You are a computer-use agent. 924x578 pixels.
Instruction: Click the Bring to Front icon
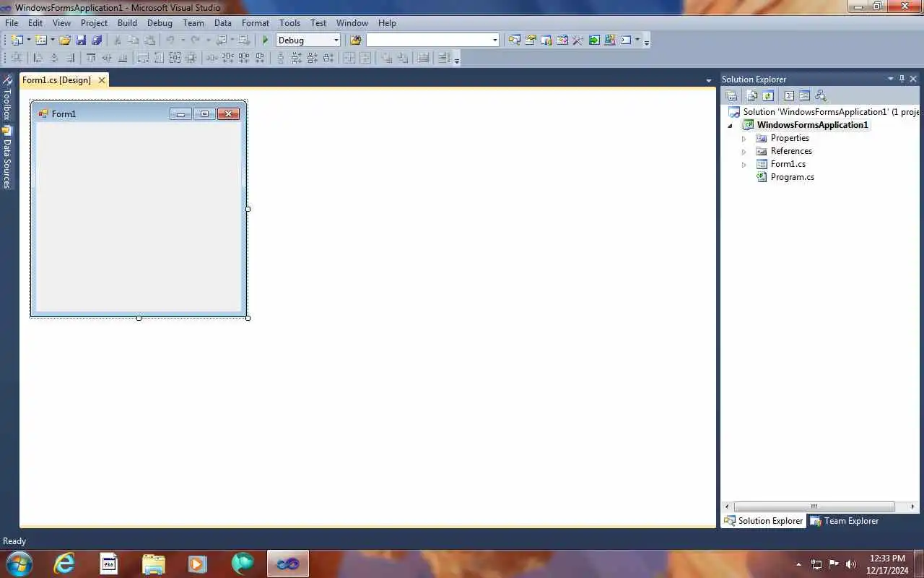tap(387, 58)
